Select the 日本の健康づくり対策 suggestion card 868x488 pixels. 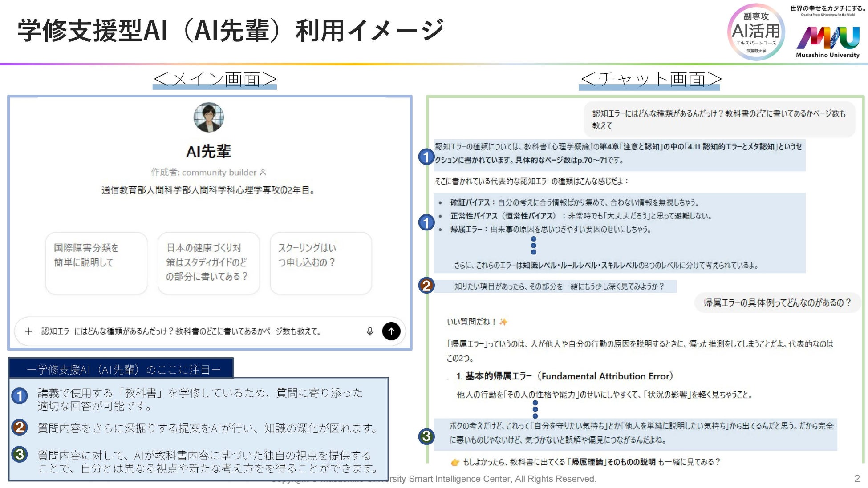[x=208, y=263]
